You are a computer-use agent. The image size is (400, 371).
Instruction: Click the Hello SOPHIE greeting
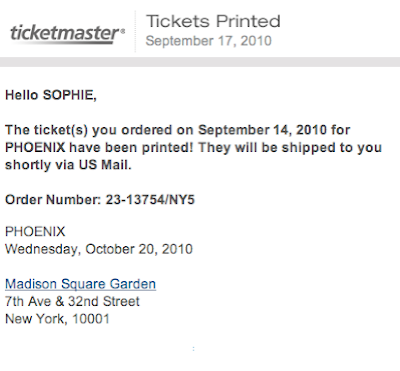51,95
